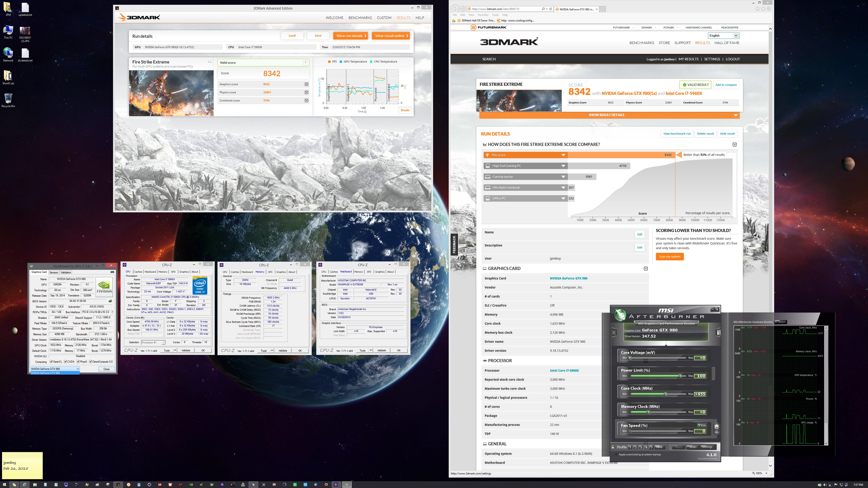Viewport: 868px width, 488px height.
Task: Click the Firefox taskbar icon
Action: pos(326,485)
